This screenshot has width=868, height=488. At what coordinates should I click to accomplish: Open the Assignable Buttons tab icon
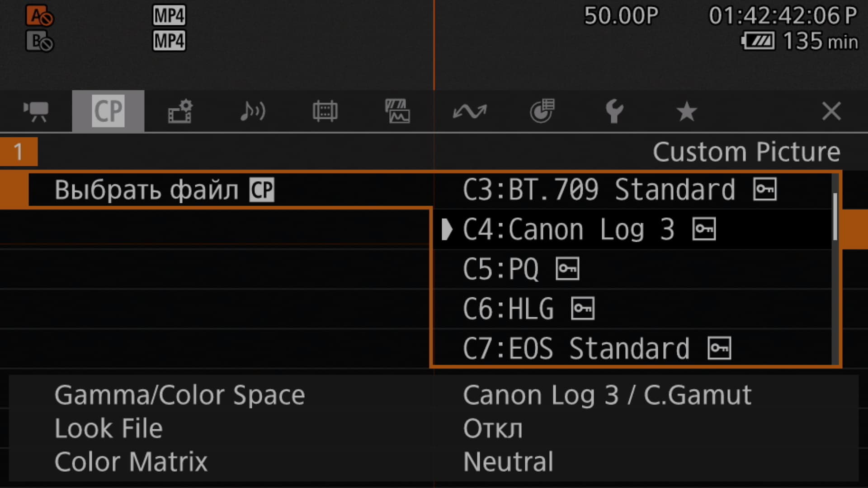(542, 111)
